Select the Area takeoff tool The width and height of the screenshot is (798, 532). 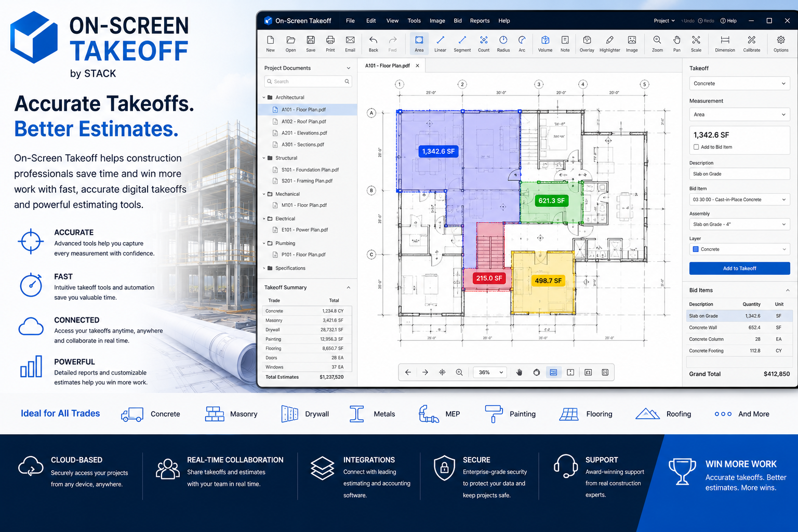[419, 44]
